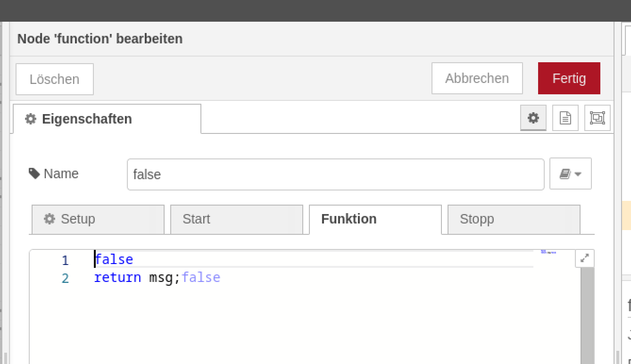631x364 pixels.
Task: Click the tag icon beside Name
Action: point(34,174)
